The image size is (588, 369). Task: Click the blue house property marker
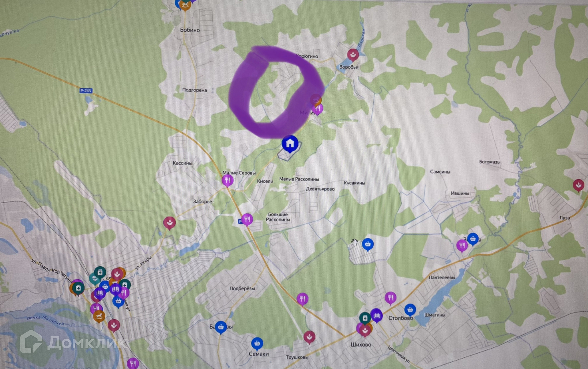tap(290, 144)
